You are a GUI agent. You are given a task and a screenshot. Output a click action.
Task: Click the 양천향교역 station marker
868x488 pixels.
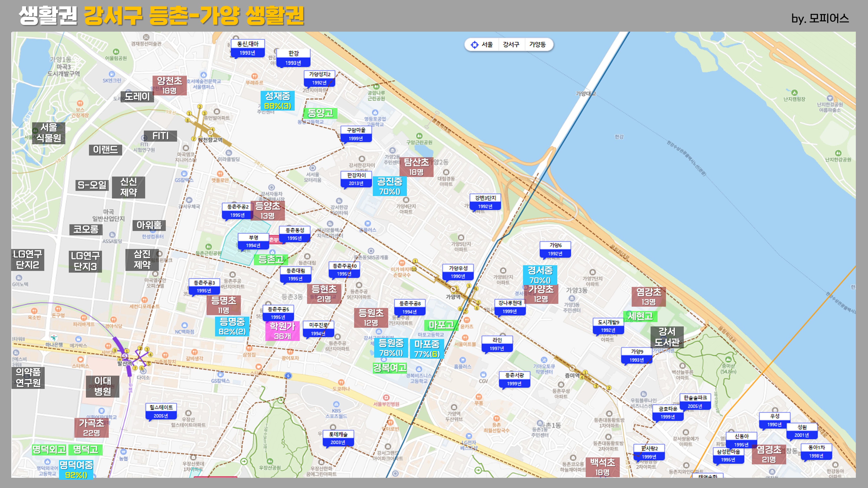pos(210,133)
